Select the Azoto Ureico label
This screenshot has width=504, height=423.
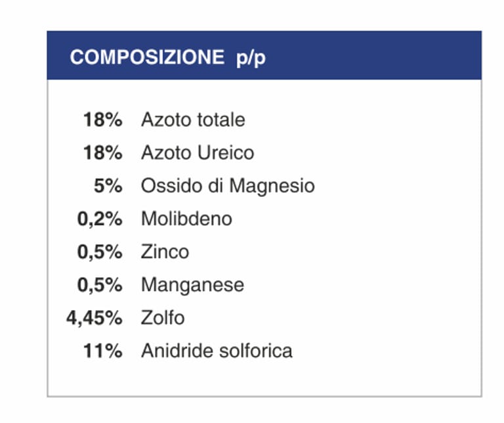[198, 153]
